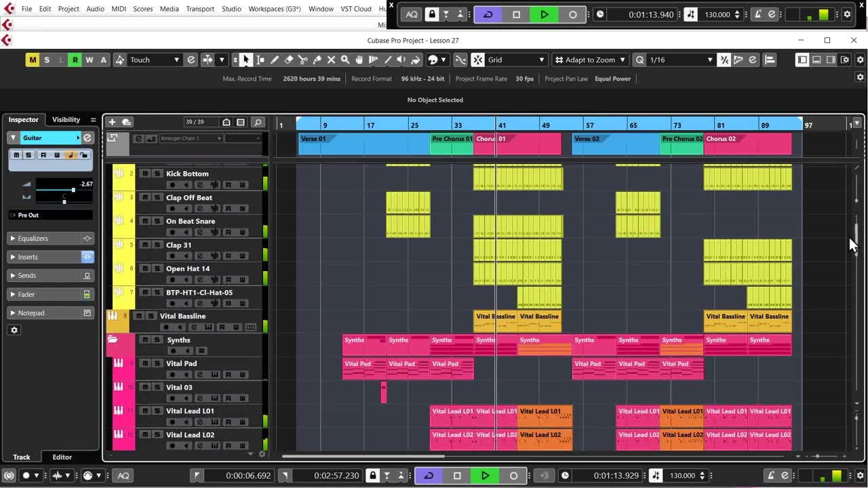Select the Time Warp tool
This screenshot has height=488, width=868.
click(x=374, y=60)
